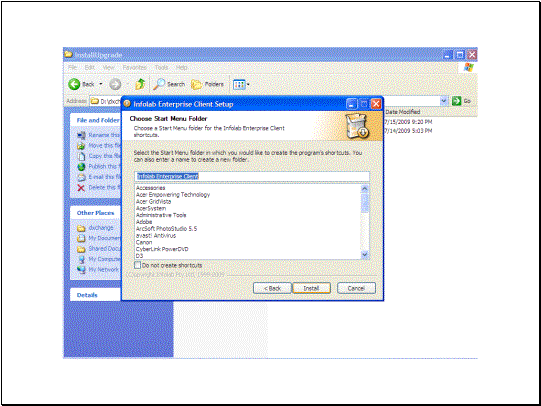Close the Infolab setup dialog
The image size is (541, 406).
376,104
